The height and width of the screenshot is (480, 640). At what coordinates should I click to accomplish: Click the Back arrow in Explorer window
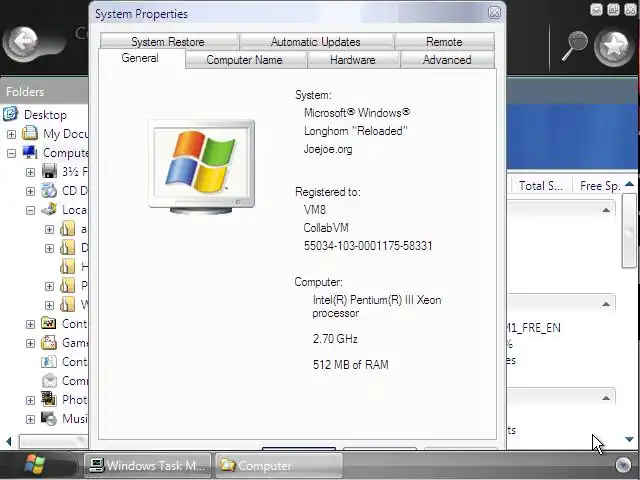coord(23,42)
